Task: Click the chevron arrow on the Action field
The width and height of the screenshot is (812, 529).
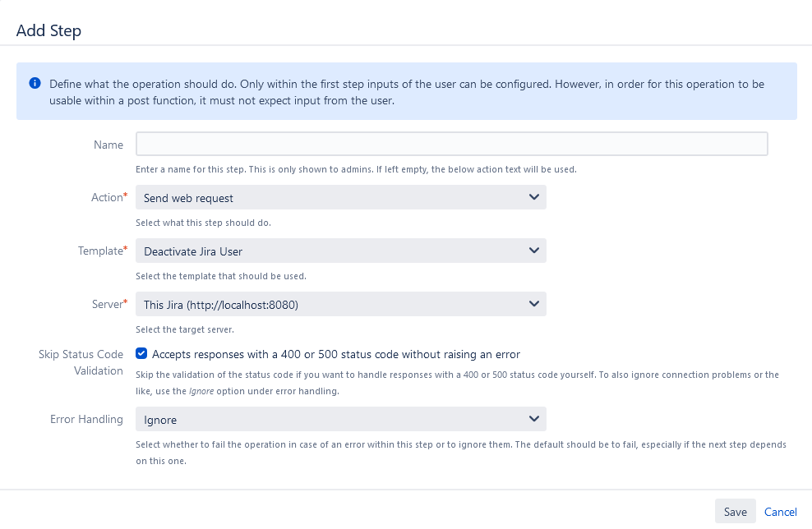Action: click(x=533, y=197)
